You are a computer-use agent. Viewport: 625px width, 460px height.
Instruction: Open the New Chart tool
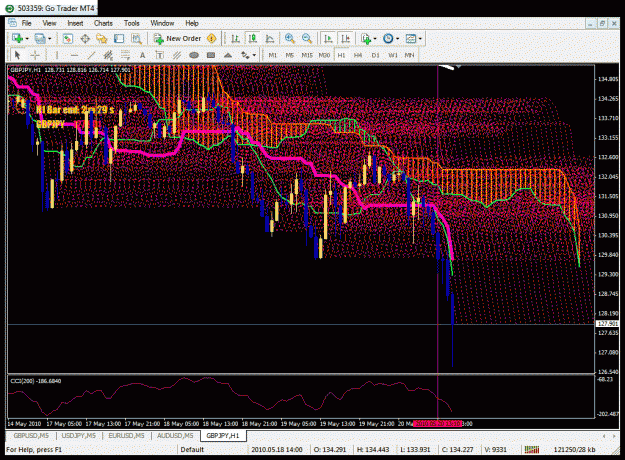point(17,39)
